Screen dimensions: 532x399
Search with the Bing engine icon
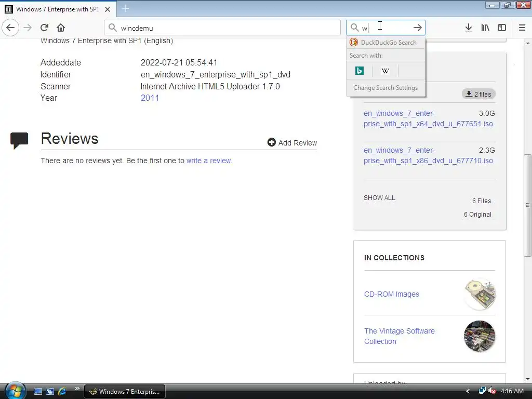tap(360, 71)
